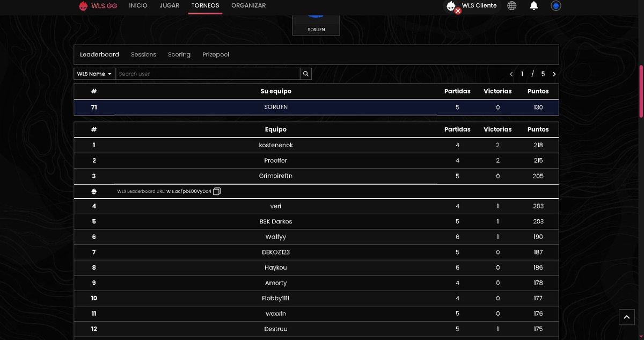Viewport: 644px width, 340px height.
Task: Open the ORGANIZAR menu item
Action: (x=248, y=6)
